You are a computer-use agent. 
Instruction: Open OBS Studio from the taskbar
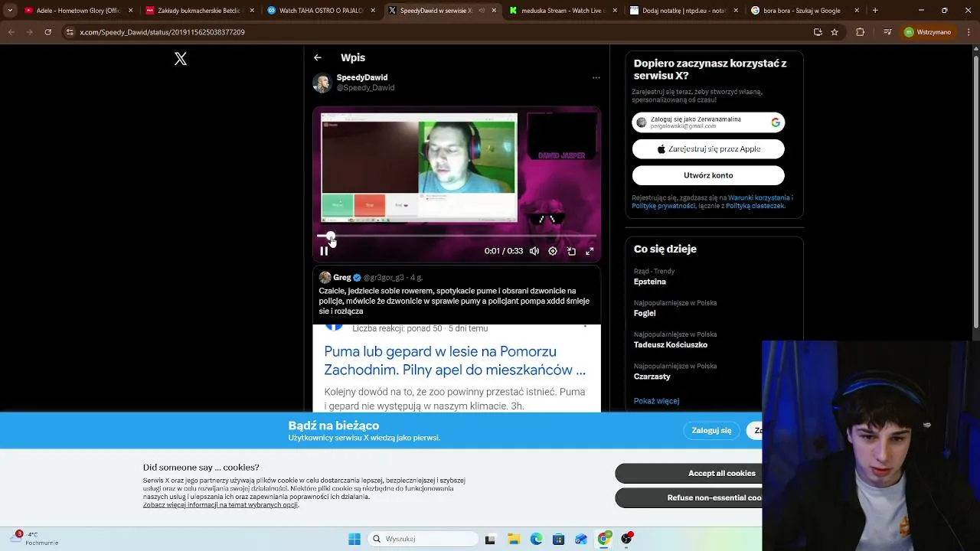(x=627, y=539)
